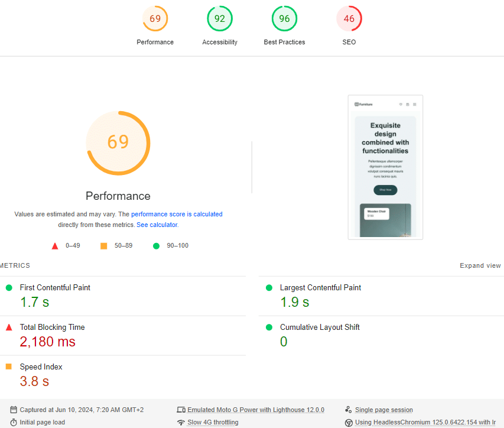Click the calendar icon beside the capture date
This screenshot has height=428, width=504.
[x=13, y=409]
